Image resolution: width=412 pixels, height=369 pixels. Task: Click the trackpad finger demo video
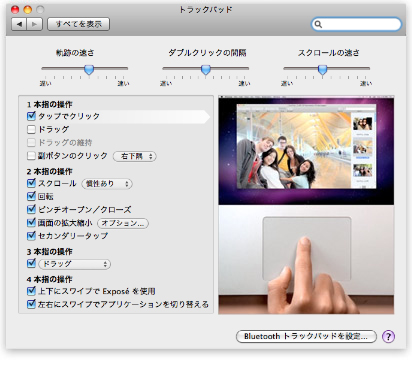pyautogui.click(x=306, y=205)
